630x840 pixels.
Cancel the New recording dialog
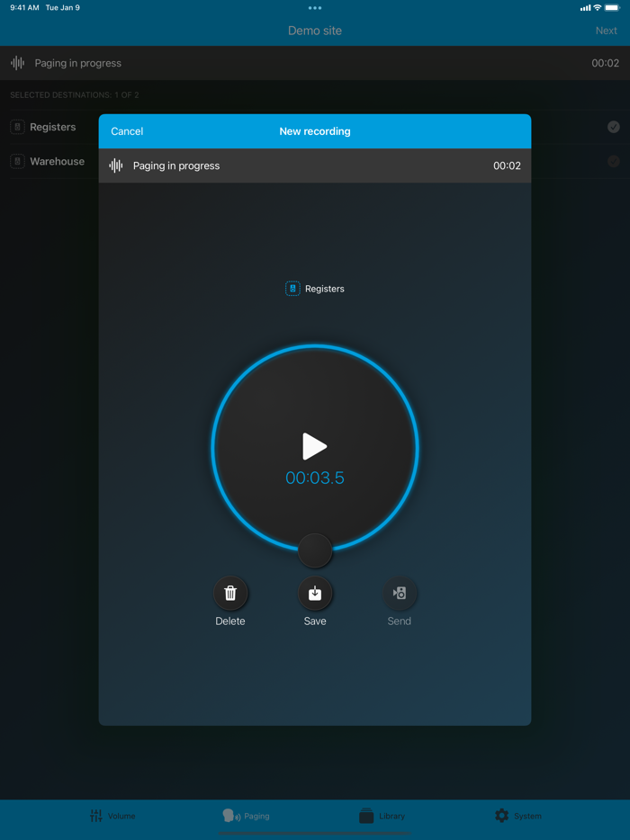point(127,131)
